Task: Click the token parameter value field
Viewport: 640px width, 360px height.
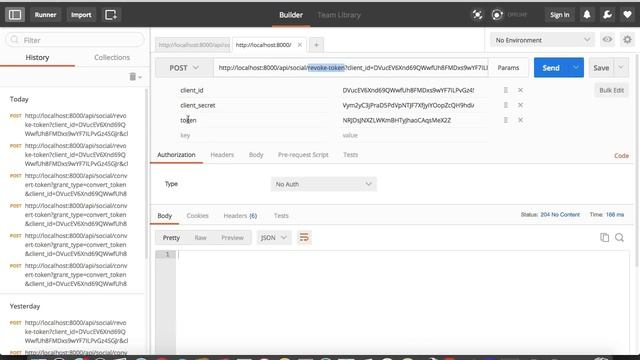Action: tap(414, 120)
